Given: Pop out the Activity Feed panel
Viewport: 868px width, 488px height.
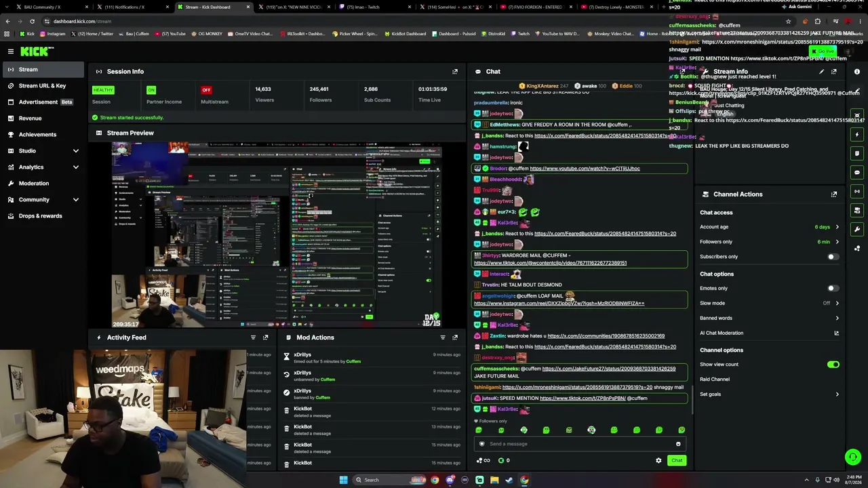Looking at the screenshot, I should click(266, 338).
